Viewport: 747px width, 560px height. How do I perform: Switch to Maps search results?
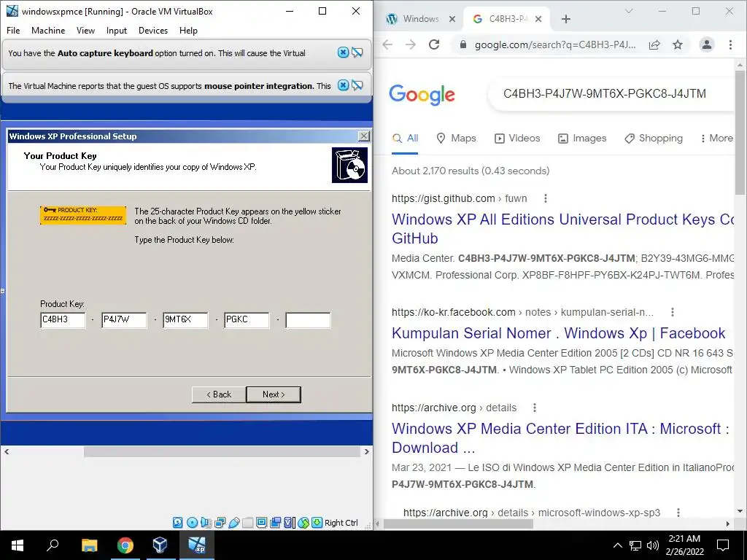(457, 138)
